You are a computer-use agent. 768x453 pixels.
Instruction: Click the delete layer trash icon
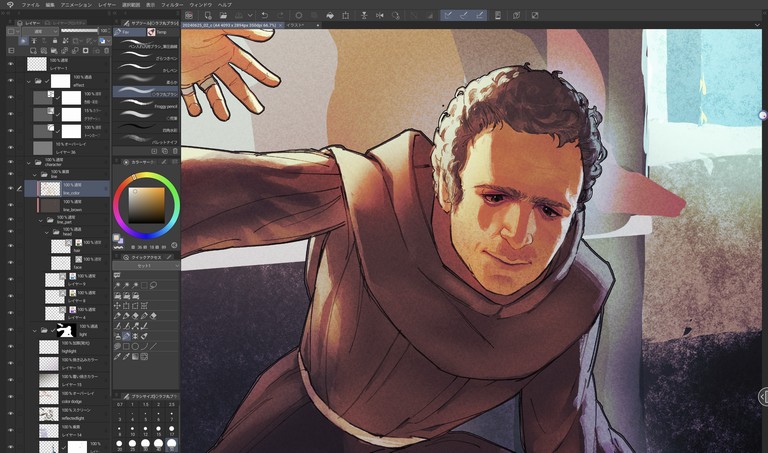(106, 51)
